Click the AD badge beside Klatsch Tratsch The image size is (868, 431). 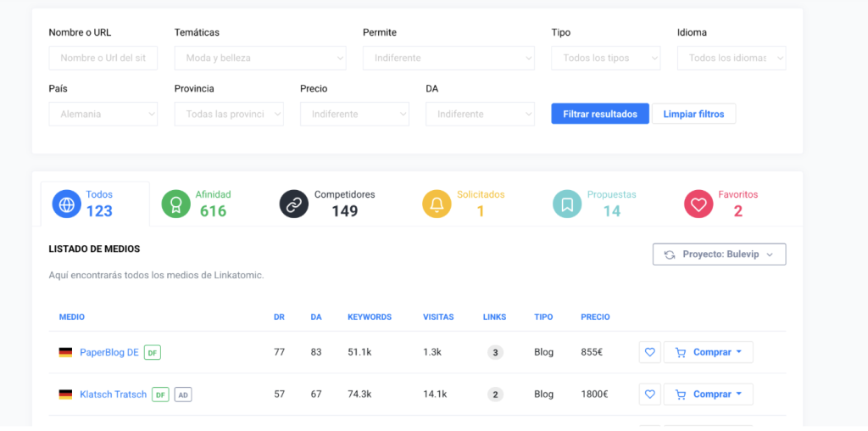click(x=183, y=395)
